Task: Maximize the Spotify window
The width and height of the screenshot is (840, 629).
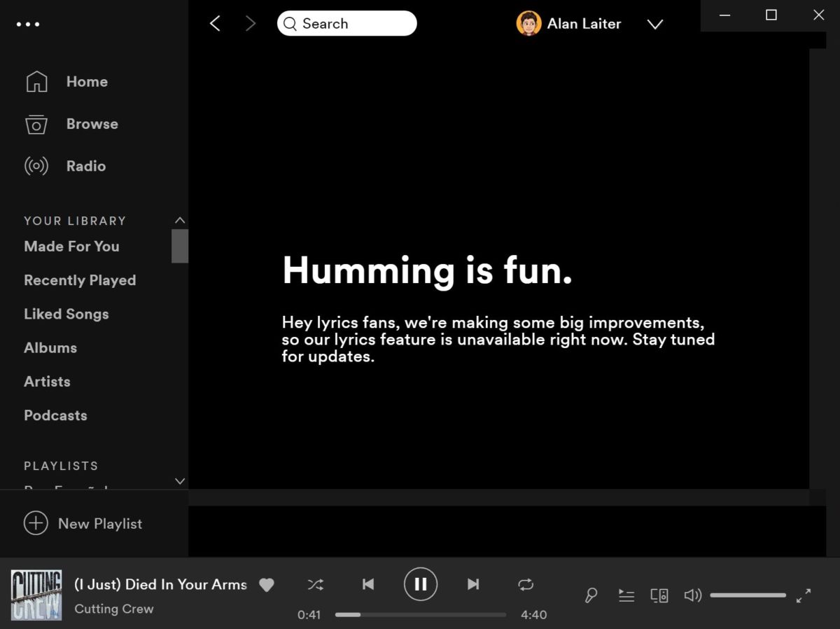Action: (771, 15)
